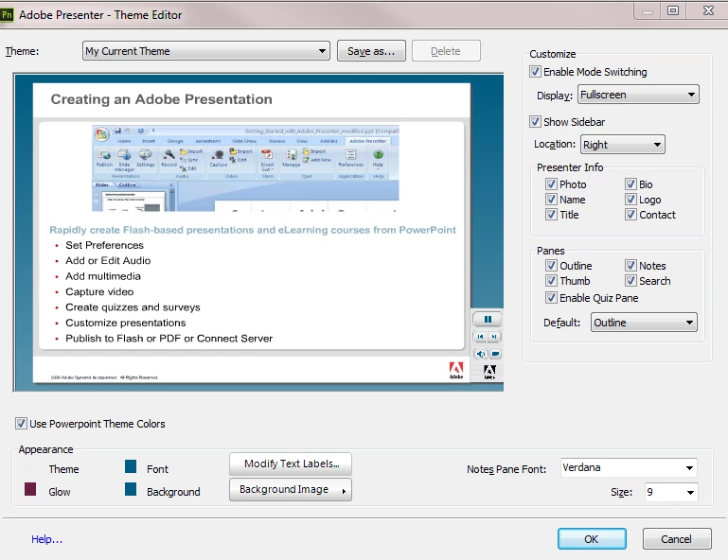
Task: Disable the Outline pane checkbox
Action: coord(551,266)
